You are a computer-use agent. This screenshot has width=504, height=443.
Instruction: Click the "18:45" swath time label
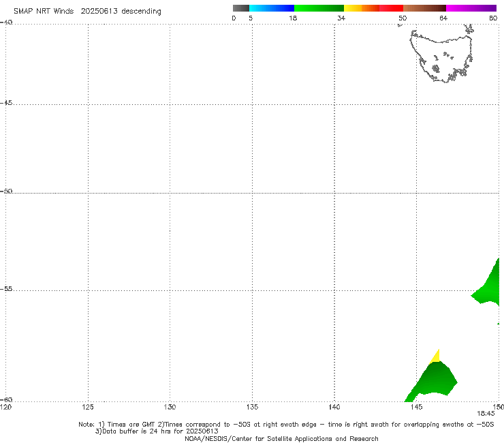pyautogui.click(x=486, y=414)
